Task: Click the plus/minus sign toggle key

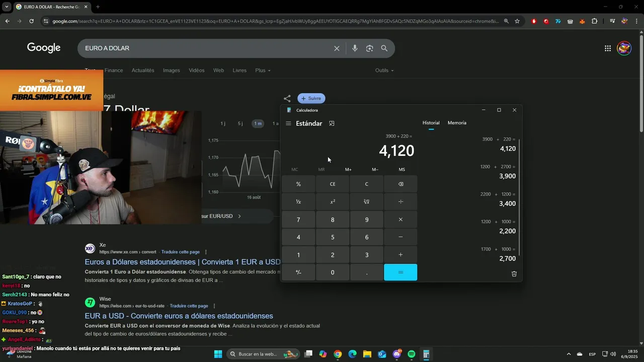Action: click(298, 273)
